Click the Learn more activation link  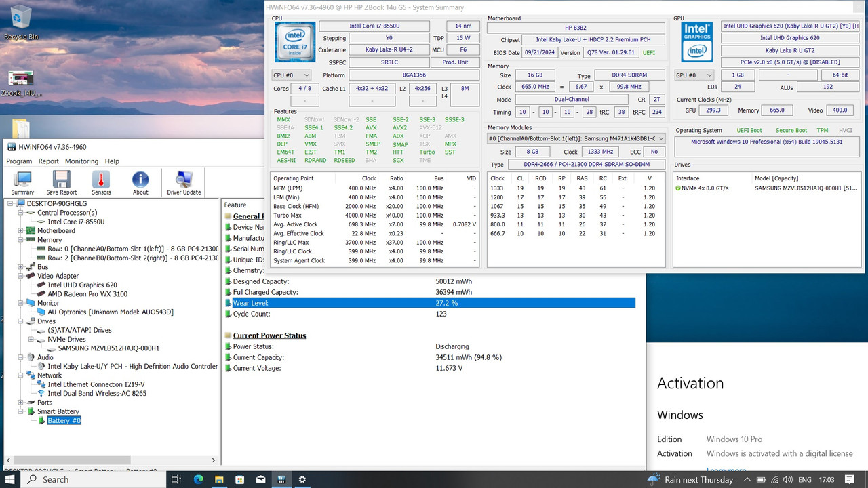point(726,470)
